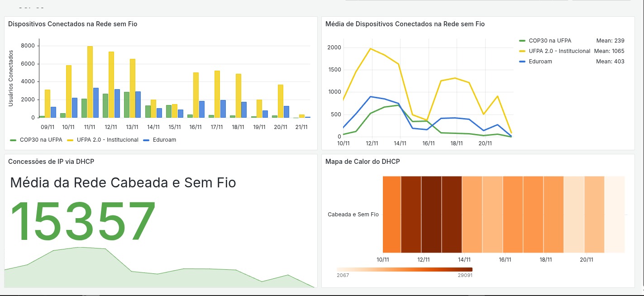Select the darkest heatmap cell at 12/11
This screenshot has height=296, width=644.
tap(431, 214)
